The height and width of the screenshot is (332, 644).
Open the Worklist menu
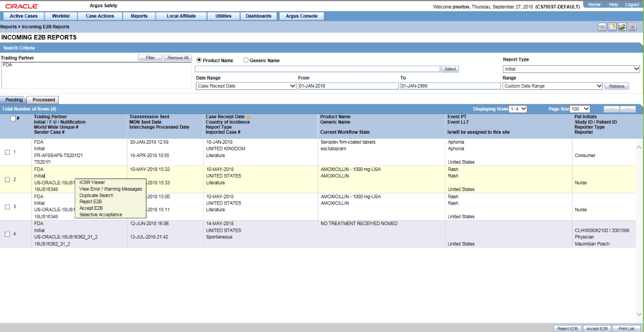pyautogui.click(x=61, y=16)
